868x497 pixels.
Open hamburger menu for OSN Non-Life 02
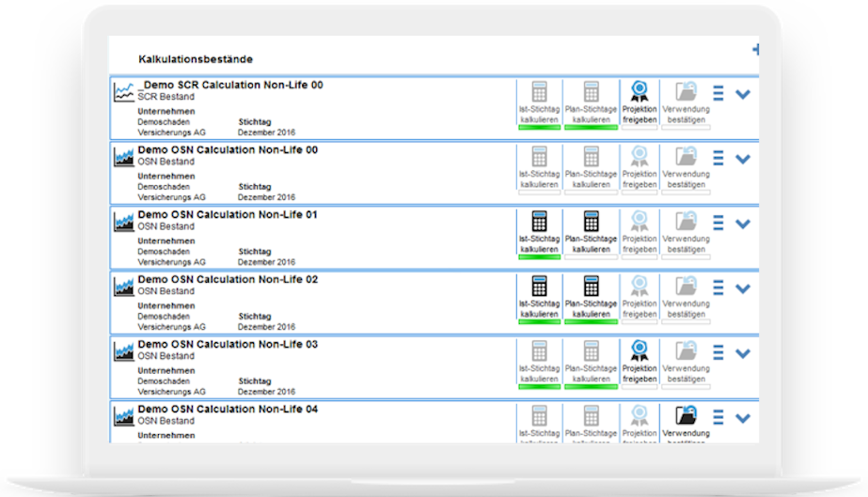[718, 288]
